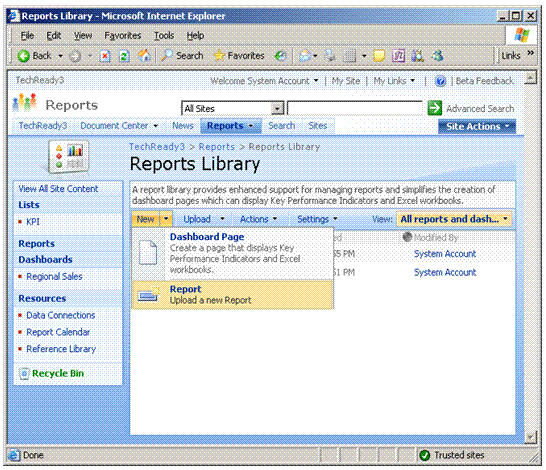The image size is (546, 470).
Task: Click the purple Research icon in toolbar
Action: point(398,56)
